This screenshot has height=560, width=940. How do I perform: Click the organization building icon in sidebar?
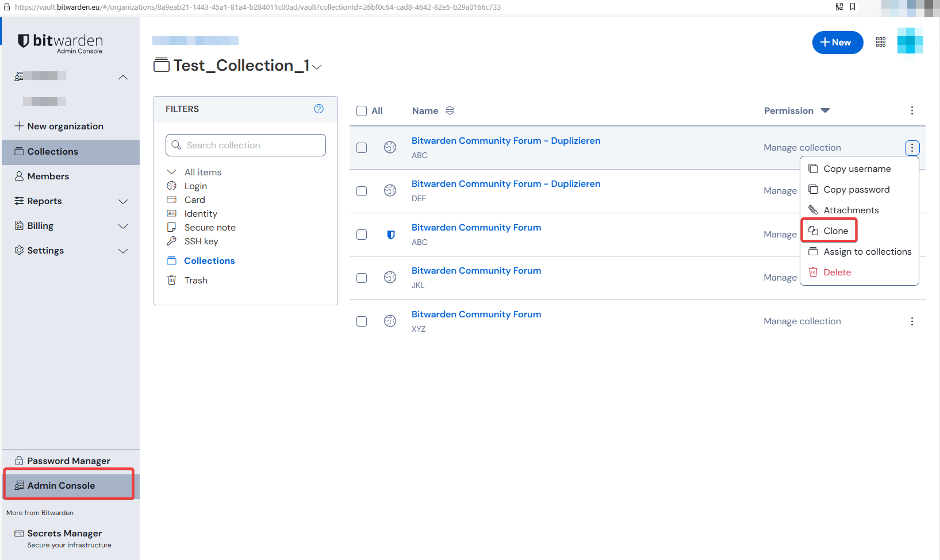(x=19, y=76)
